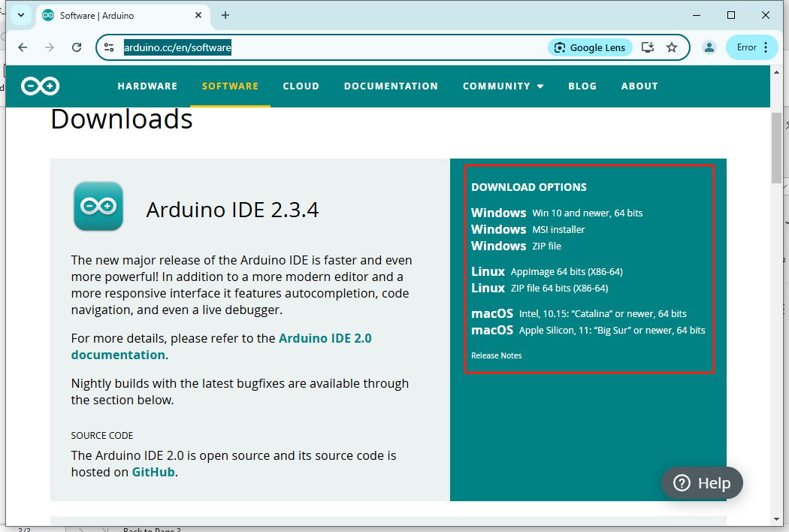Click the page vertical scrollbar thumb
The image size is (789, 532).
(776, 148)
